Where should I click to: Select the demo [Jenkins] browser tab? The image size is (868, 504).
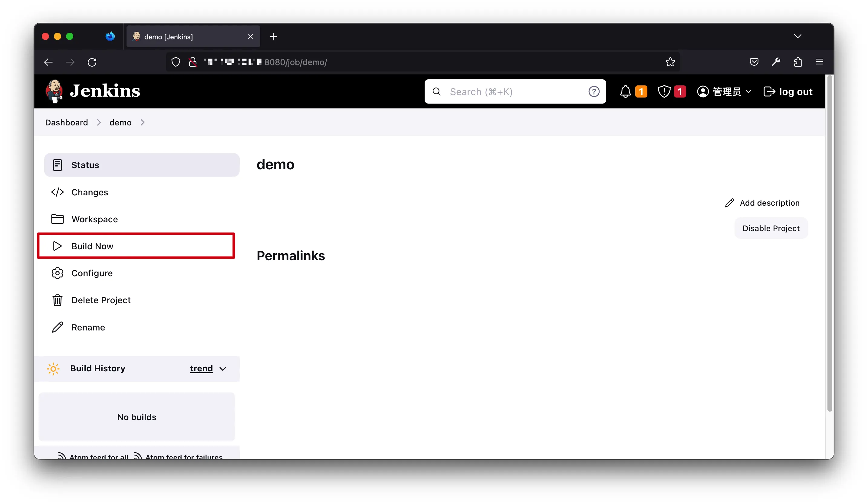(x=193, y=37)
